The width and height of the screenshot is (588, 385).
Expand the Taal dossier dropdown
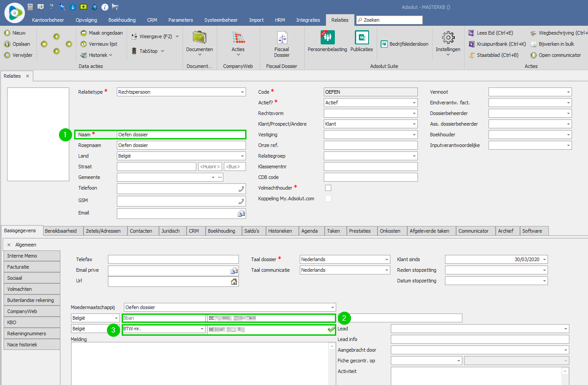386,259
